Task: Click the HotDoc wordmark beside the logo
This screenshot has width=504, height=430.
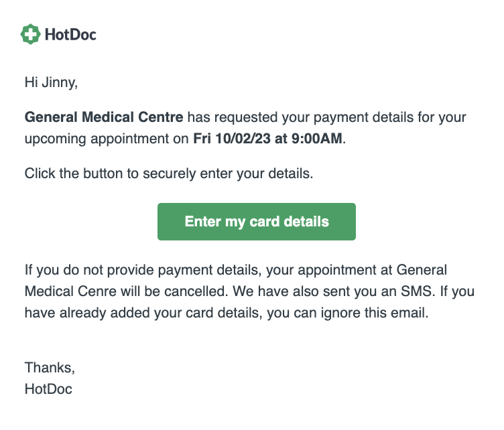Action: pos(70,34)
